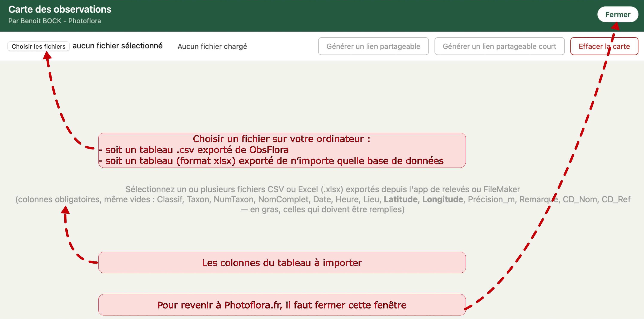This screenshot has width=644, height=319.
Task: Click the 'Sélectionnez un ou plusieurs fichiers' instruction line
Action: coord(322,189)
